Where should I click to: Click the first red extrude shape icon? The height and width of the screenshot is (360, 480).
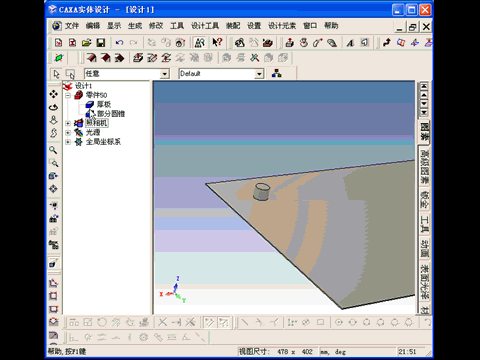(91, 58)
